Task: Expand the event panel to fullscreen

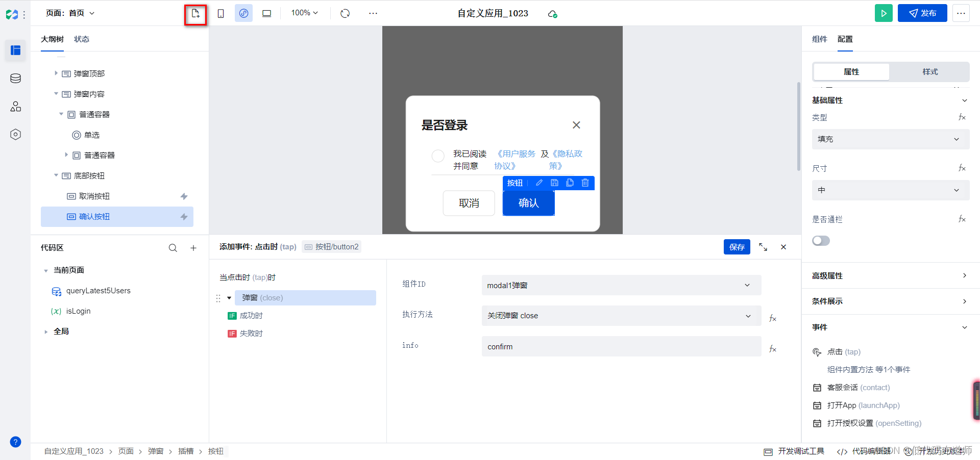Action: pyautogui.click(x=763, y=247)
